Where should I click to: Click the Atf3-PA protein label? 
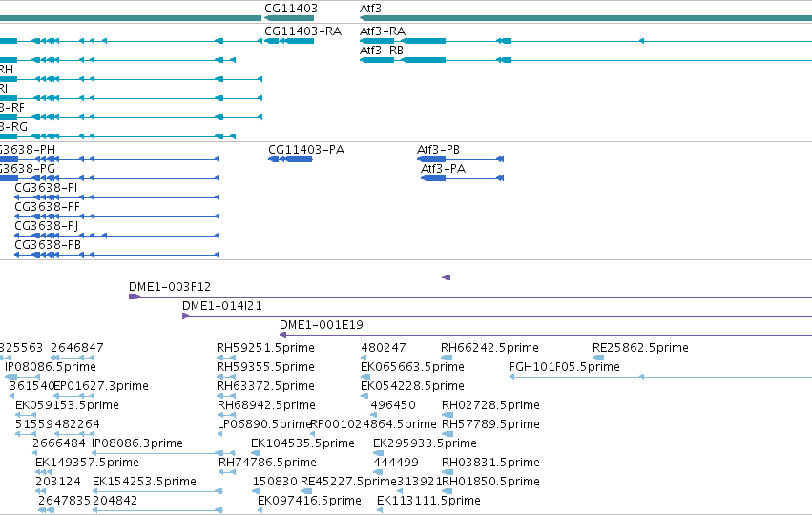[443, 169]
